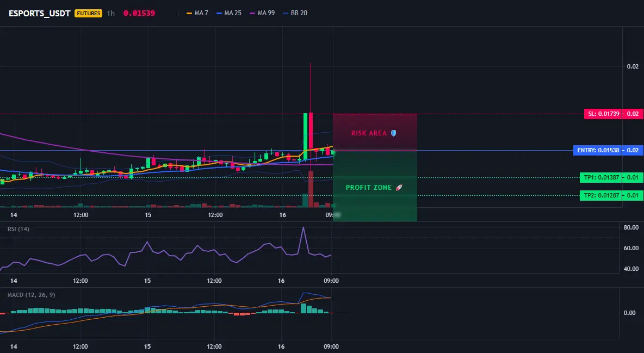Toggle the MA 7 legend item
The height and width of the screenshot is (353, 644).
tap(197, 13)
